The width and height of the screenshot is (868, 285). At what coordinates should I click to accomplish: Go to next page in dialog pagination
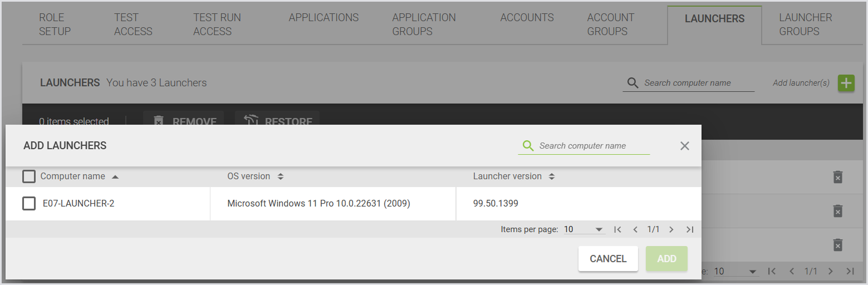click(x=671, y=229)
